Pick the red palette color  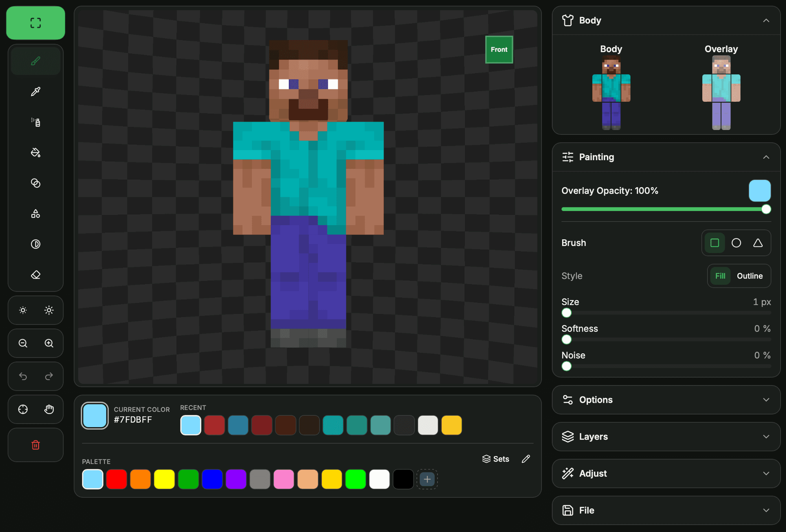[116, 479]
